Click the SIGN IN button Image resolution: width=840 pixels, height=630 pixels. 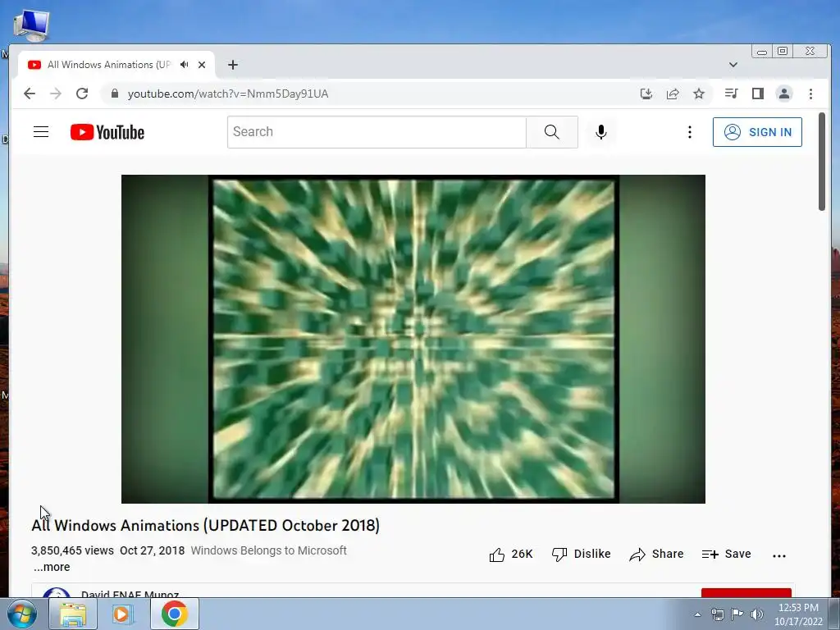[x=757, y=132]
